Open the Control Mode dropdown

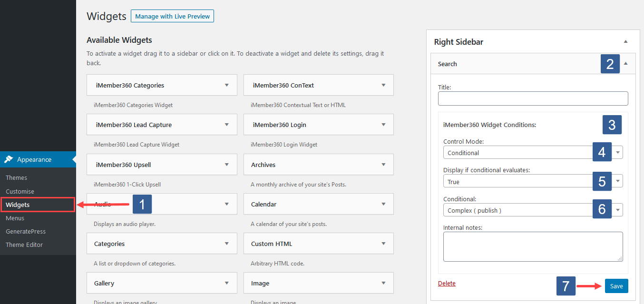[617, 152]
